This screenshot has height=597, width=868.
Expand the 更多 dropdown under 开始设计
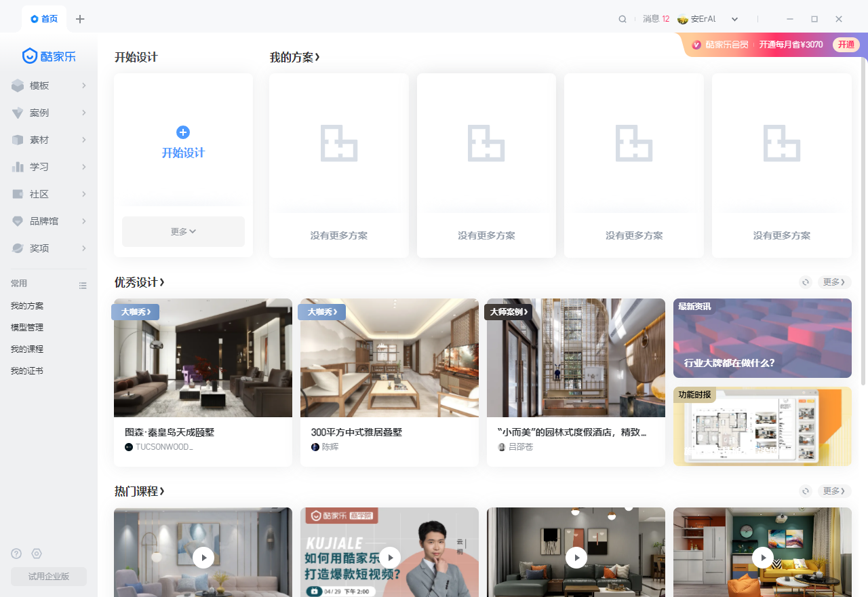point(183,231)
